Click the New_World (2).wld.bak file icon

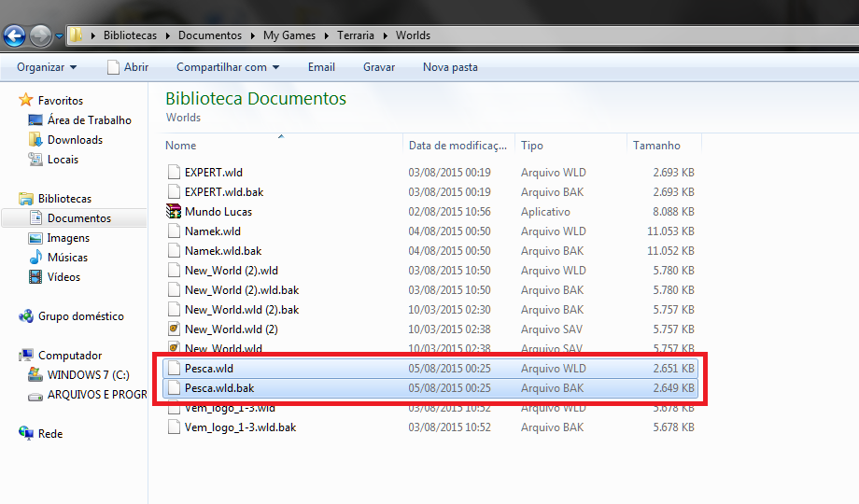[174, 289]
